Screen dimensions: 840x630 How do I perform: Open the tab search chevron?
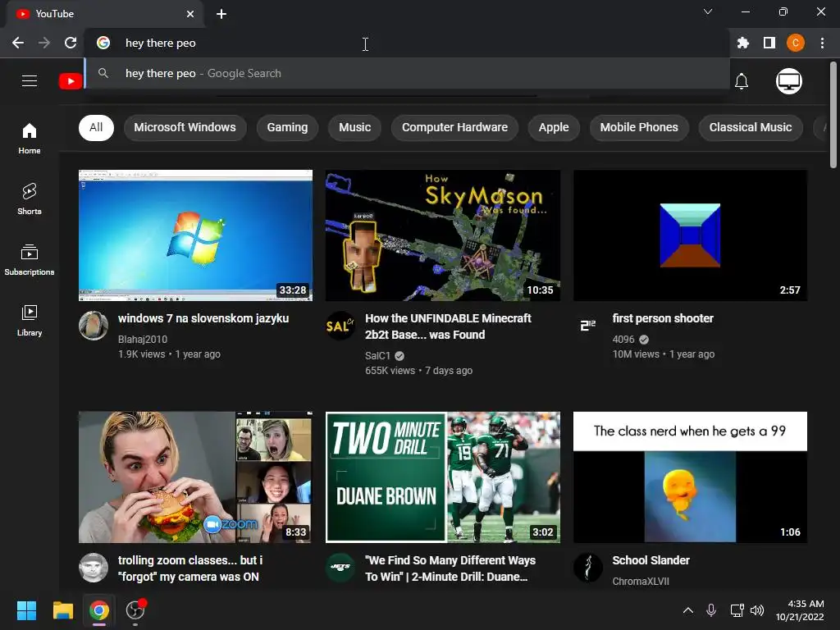point(708,11)
